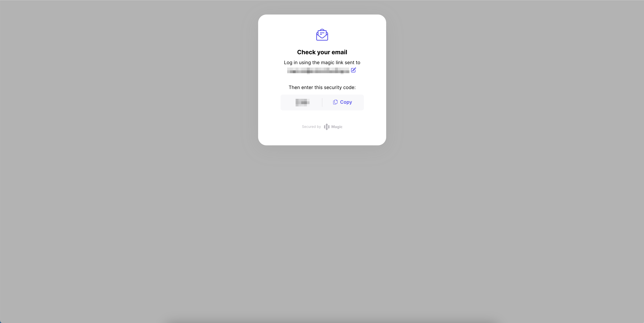Click 'Then enter this security code:' label

point(322,87)
